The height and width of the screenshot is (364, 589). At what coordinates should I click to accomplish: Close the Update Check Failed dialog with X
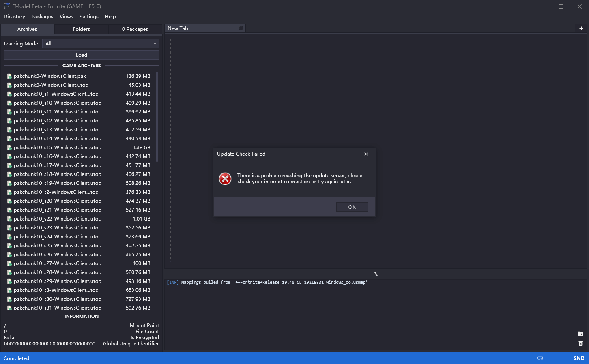coord(366,154)
